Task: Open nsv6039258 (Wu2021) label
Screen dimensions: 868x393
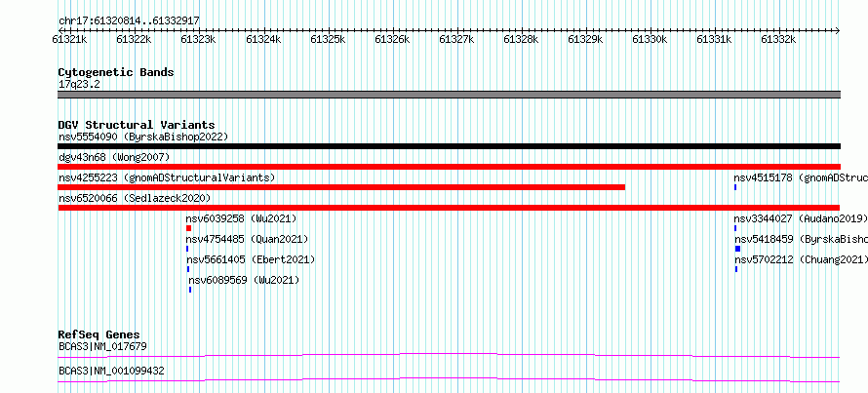Action: tap(241, 218)
